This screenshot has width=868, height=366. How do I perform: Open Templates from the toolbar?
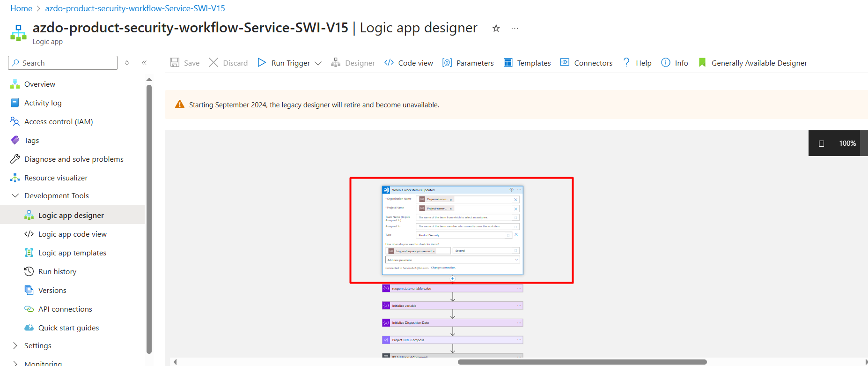click(527, 63)
